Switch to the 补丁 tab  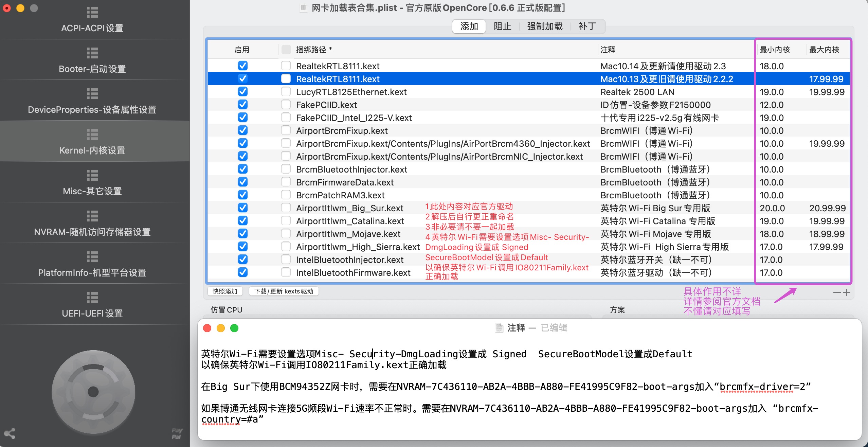pos(587,26)
